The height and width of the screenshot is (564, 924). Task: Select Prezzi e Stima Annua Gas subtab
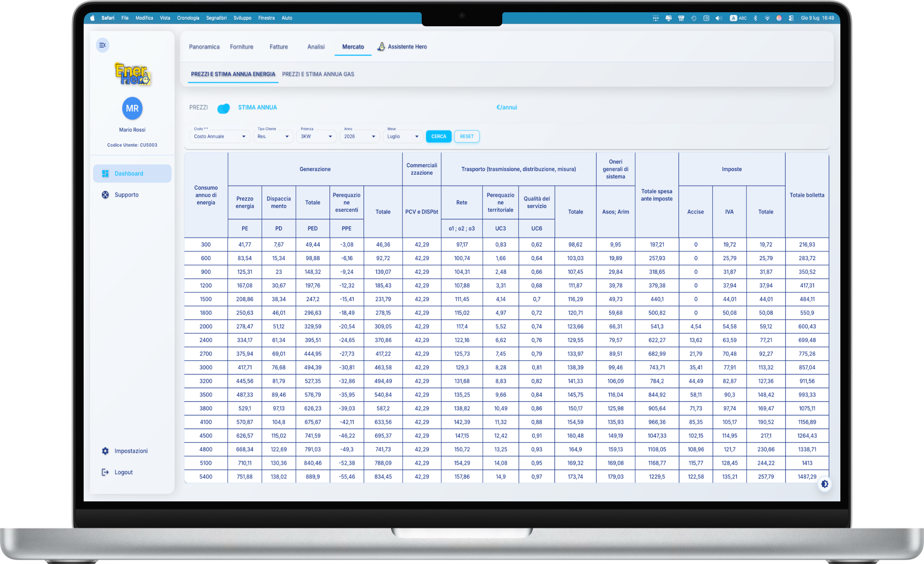[318, 74]
